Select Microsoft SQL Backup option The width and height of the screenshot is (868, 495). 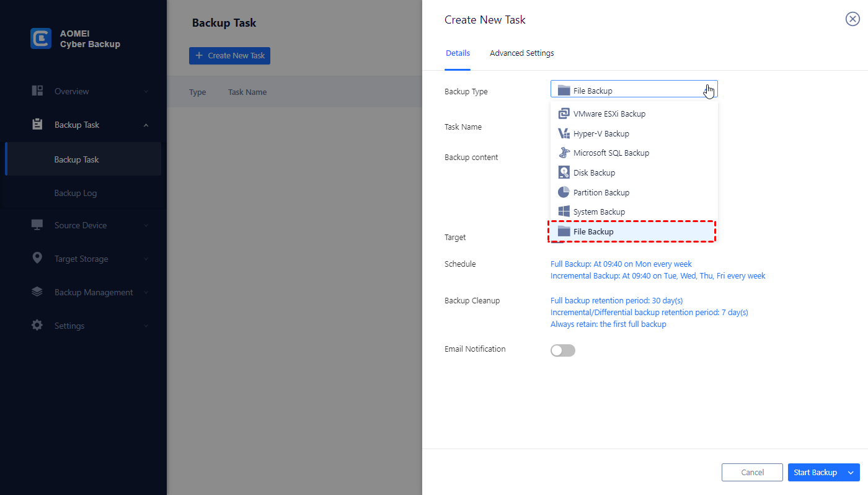tap(634, 153)
